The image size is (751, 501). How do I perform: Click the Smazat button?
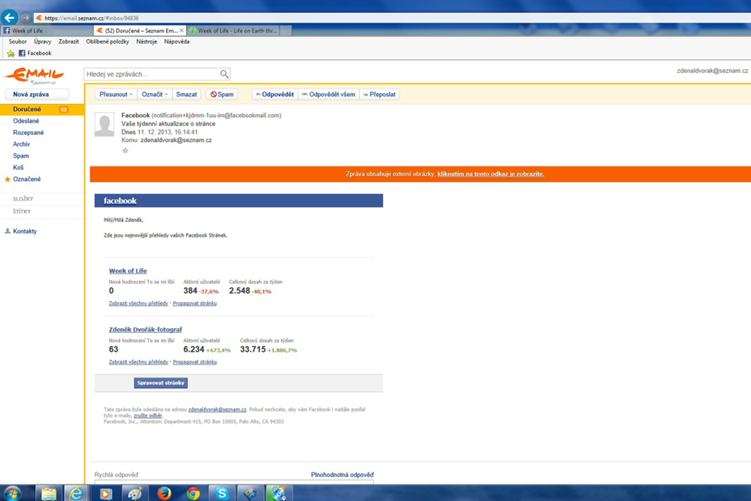point(186,94)
